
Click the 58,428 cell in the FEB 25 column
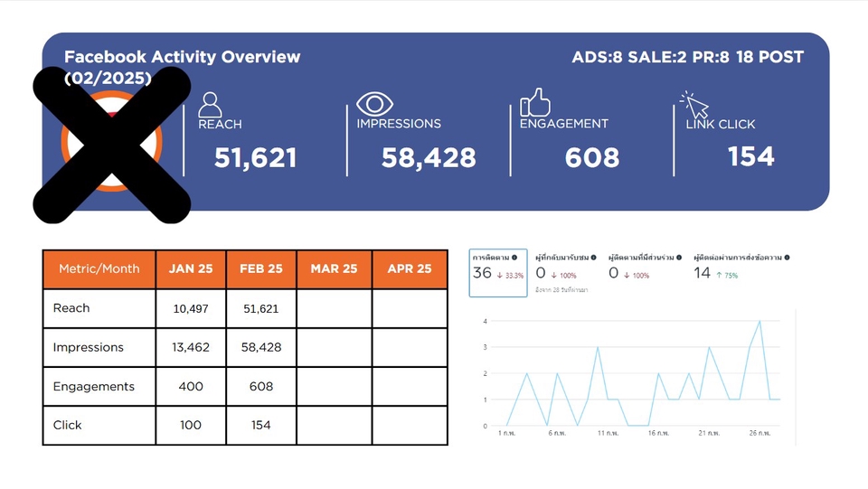click(x=260, y=347)
